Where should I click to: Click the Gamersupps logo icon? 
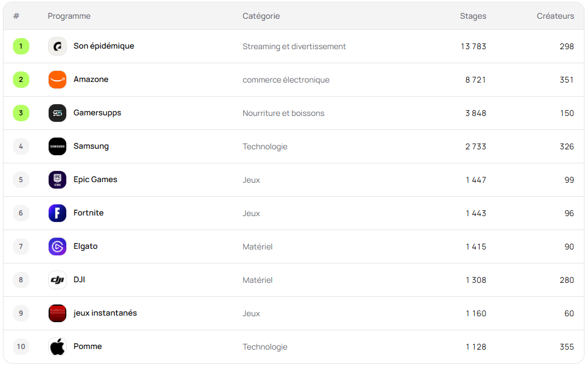tap(57, 113)
